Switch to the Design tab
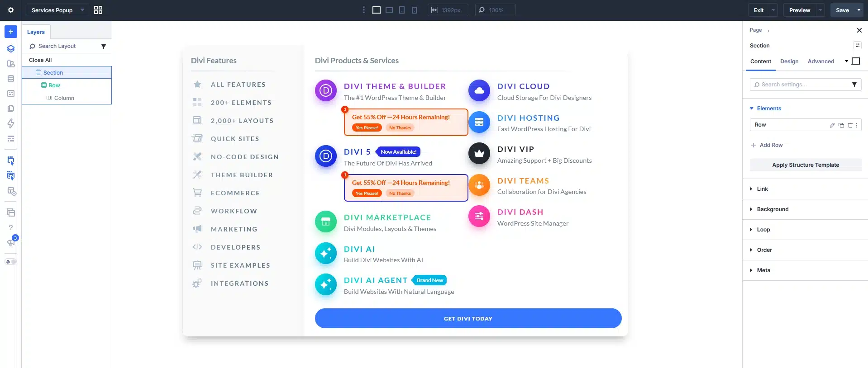 pos(789,61)
